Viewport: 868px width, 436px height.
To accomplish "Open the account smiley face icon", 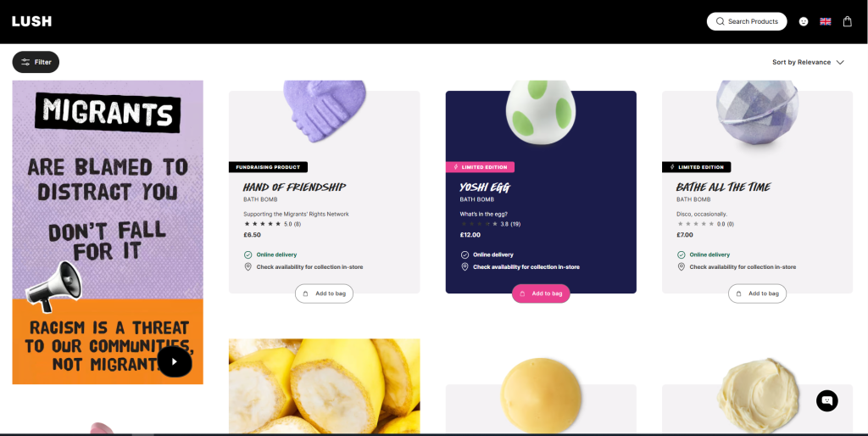I will 804,21.
